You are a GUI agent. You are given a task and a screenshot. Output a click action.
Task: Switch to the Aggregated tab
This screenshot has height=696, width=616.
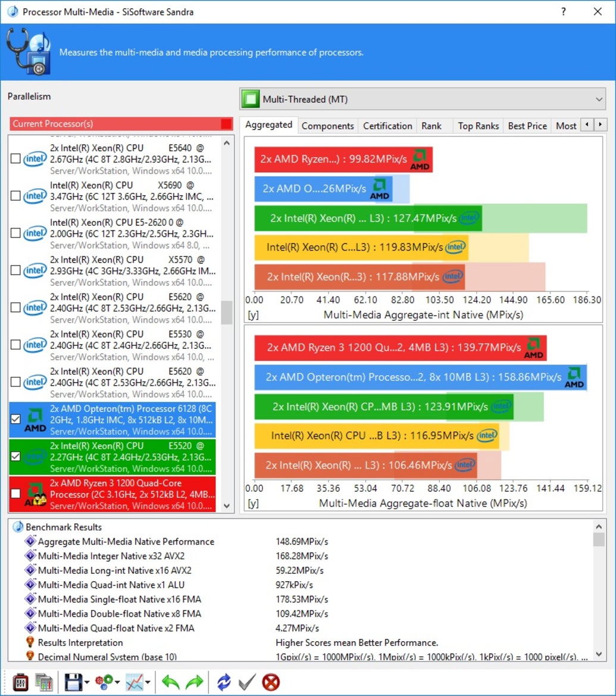(x=268, y=124)
